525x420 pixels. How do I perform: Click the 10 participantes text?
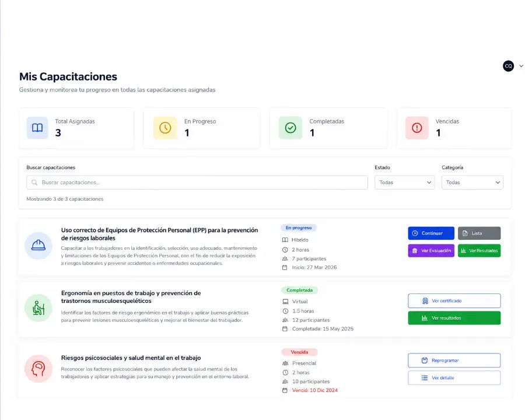[x=311, y=381]
